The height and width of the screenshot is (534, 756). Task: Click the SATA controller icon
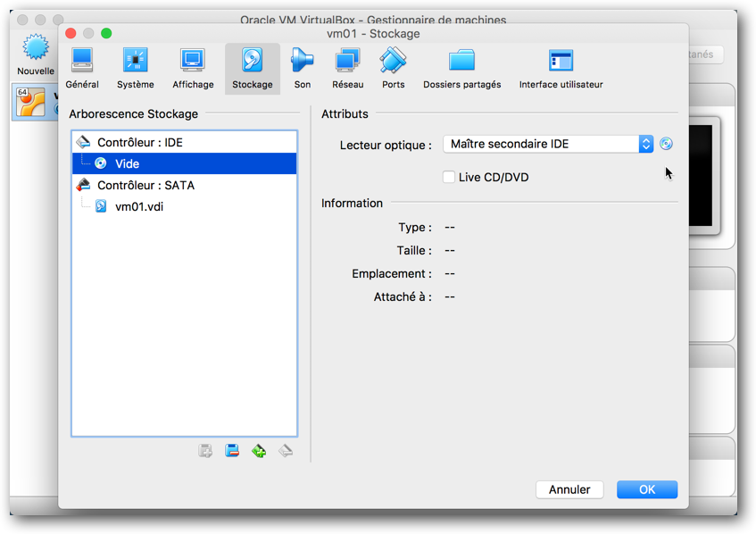pyautogui.click(x=83, y=185)
